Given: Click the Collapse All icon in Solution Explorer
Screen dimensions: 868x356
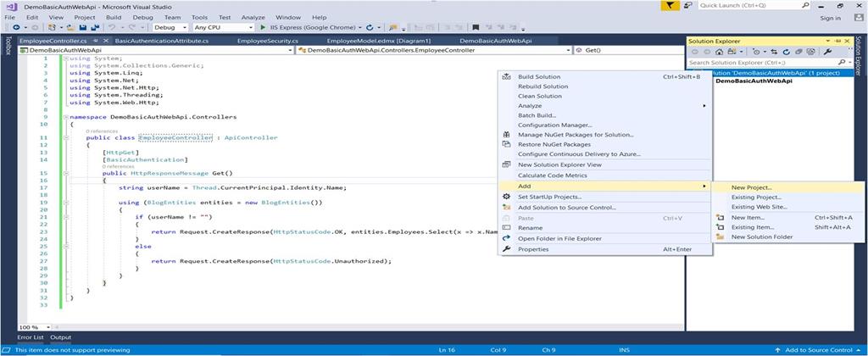Looking at the screenshot, I should pos(798,52).
